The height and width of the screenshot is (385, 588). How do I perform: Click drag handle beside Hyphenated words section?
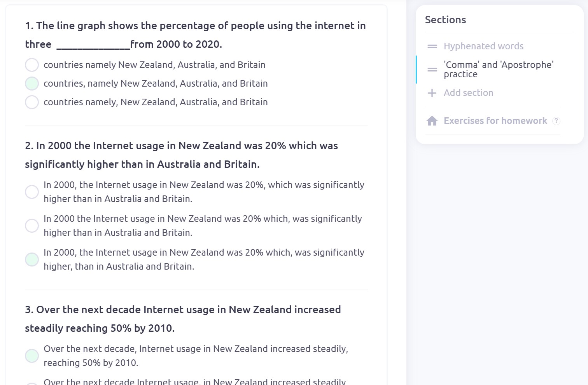tap(432, 46)
